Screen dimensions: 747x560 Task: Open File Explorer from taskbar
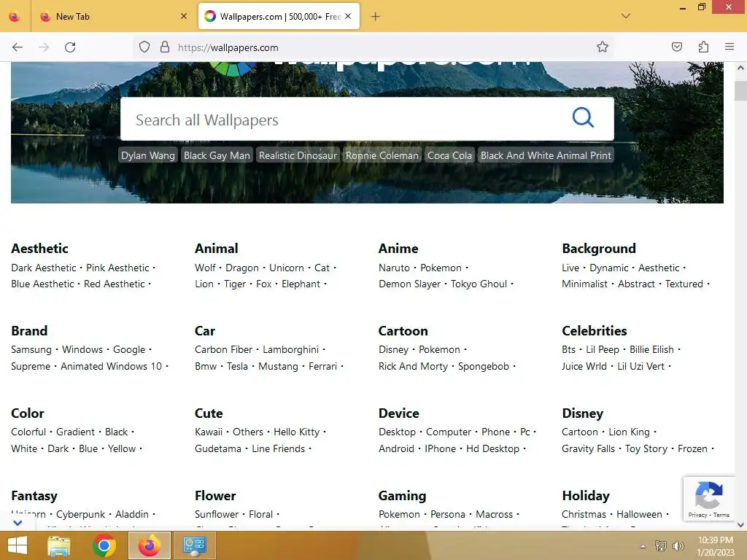[x=58, y=545]
